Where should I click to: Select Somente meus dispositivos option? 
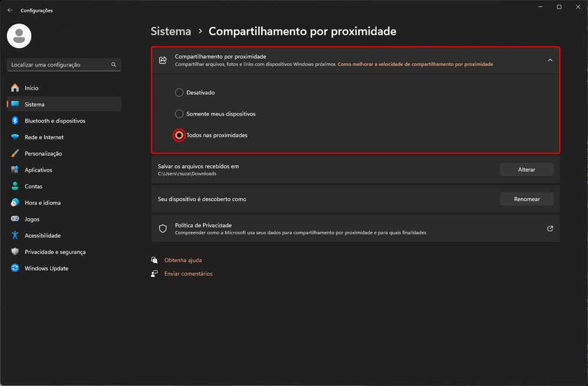pos(179,114)
